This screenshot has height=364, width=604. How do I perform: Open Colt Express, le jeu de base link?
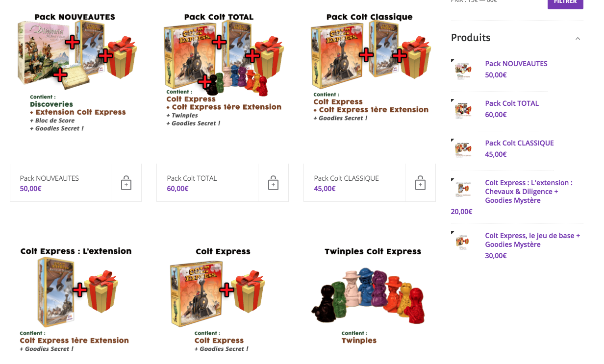click(x=532, y=240)
